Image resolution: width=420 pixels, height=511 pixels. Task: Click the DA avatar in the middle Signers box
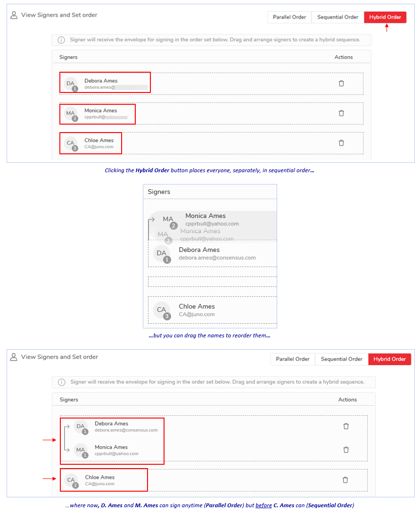[x=161, y=253]
